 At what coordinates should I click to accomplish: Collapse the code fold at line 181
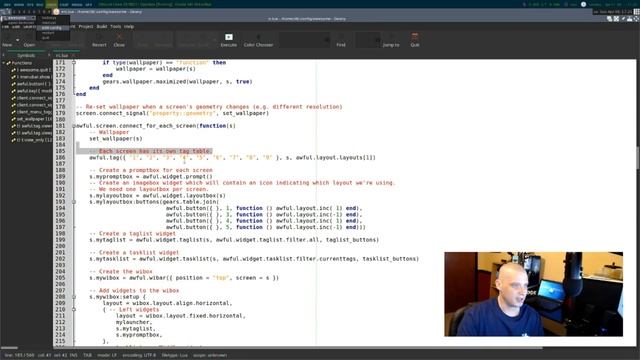click(x=74, y=126)
